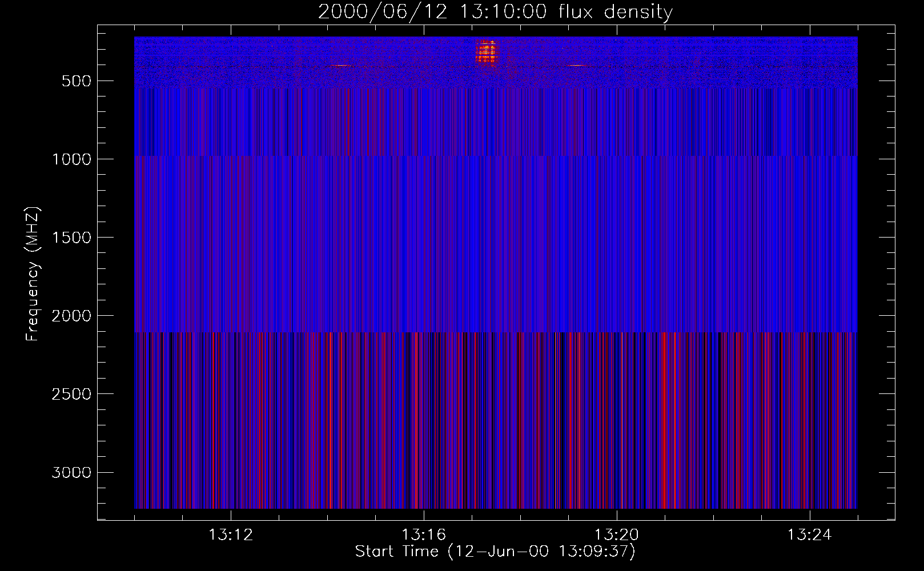
Task: Click the 1500 frequency tick label
Action: (71, 238)
